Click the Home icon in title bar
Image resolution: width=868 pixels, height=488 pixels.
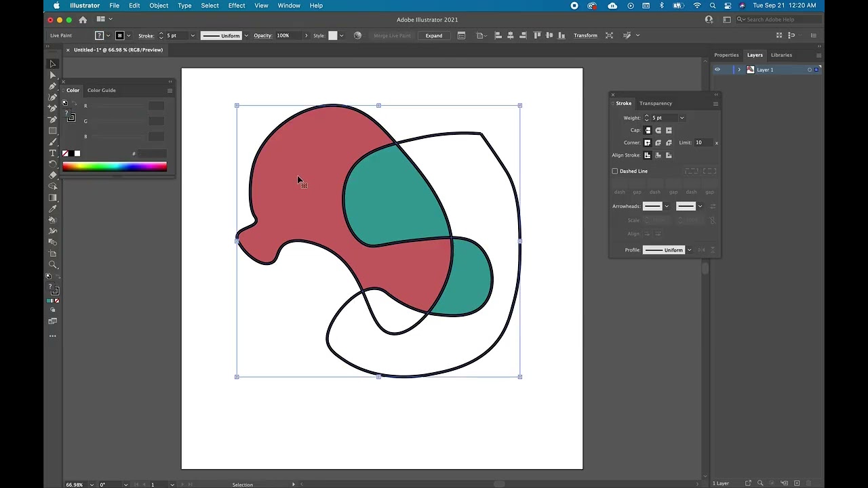click(x=83, y=20)
